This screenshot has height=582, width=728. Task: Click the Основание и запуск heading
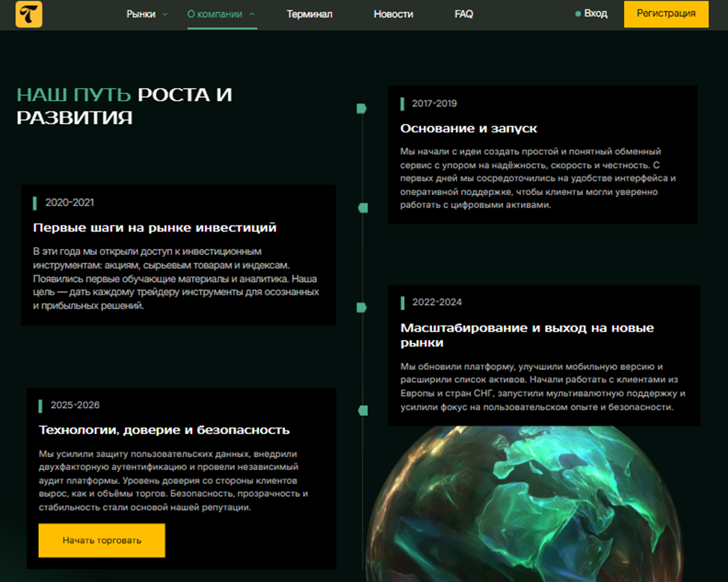(469, 129)
